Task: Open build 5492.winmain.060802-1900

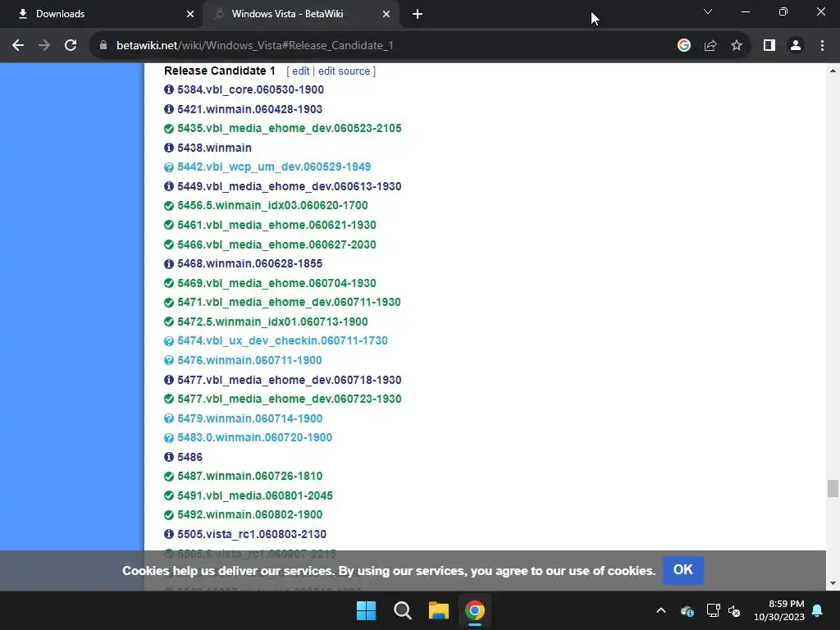Action: click(249, 515)
